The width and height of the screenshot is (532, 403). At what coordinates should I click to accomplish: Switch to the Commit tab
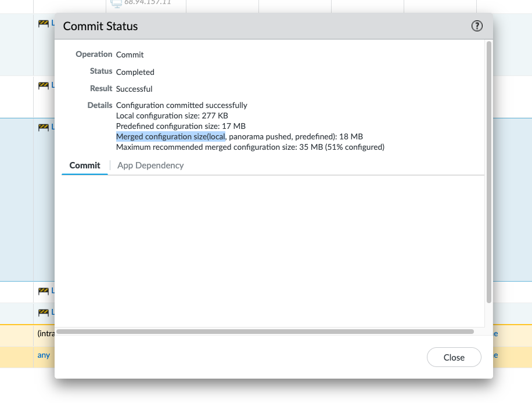[x=85, y=165]
